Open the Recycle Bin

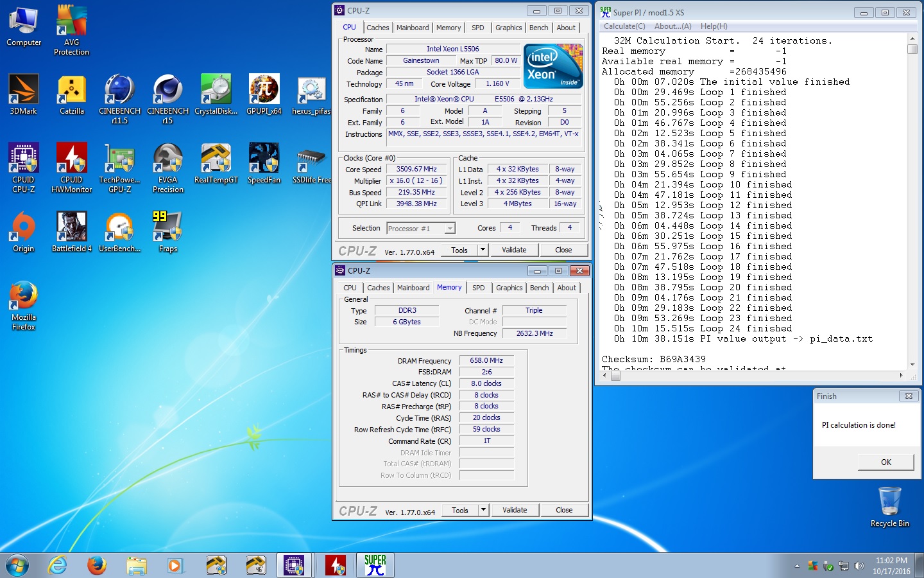click(890, 507)
